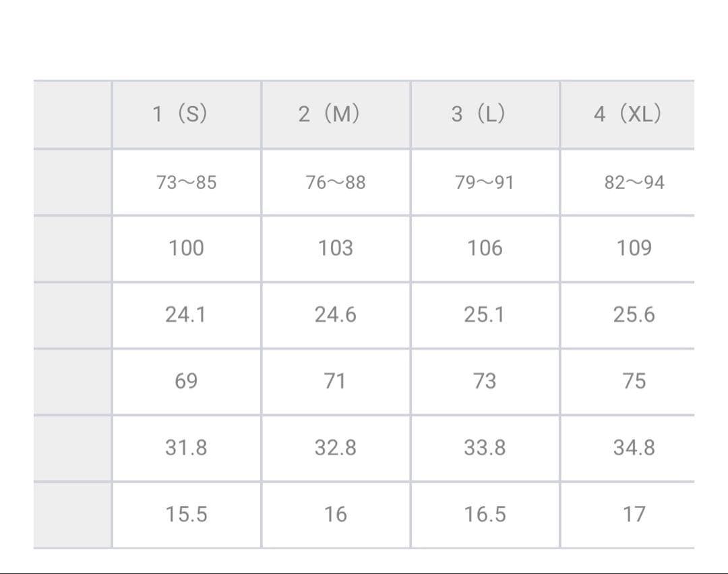Click the cell showing 100
The height and width of the screenshot is (574, 728).
point(186,248)
